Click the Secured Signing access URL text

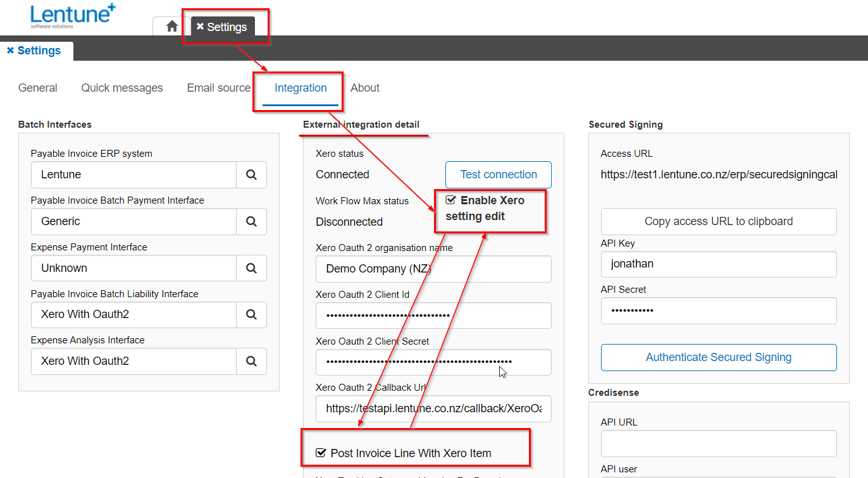[719, 175]
